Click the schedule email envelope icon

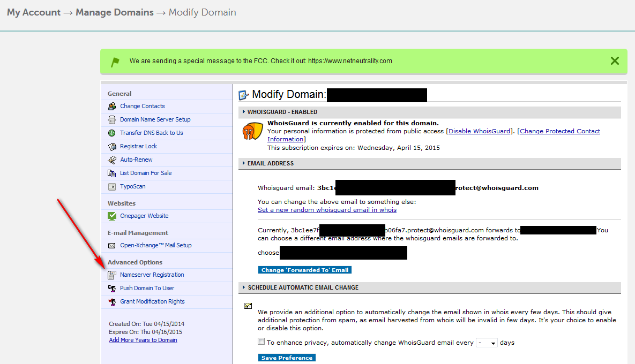[x=248, y=306]
